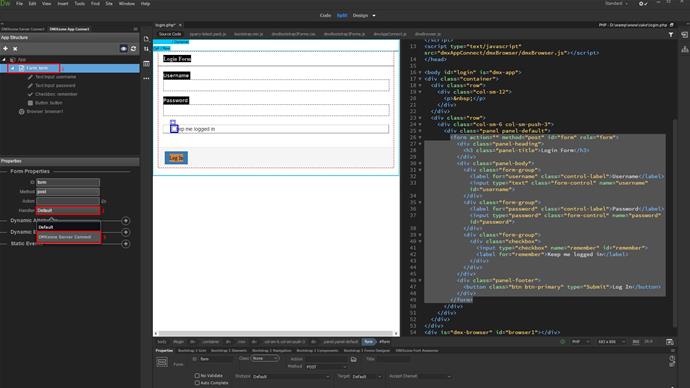Open the Target dropdown
The width and height of the screenshot is (690, 388).
click(367, 377)
